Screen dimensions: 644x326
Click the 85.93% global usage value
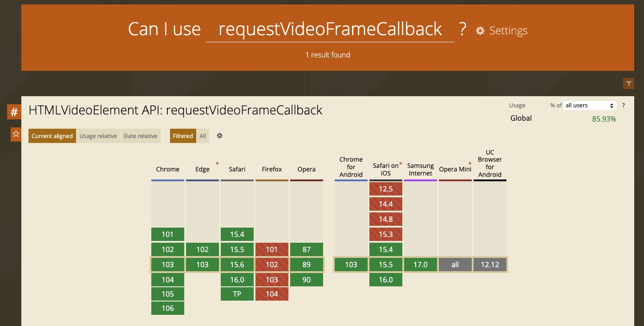(604, 119)
